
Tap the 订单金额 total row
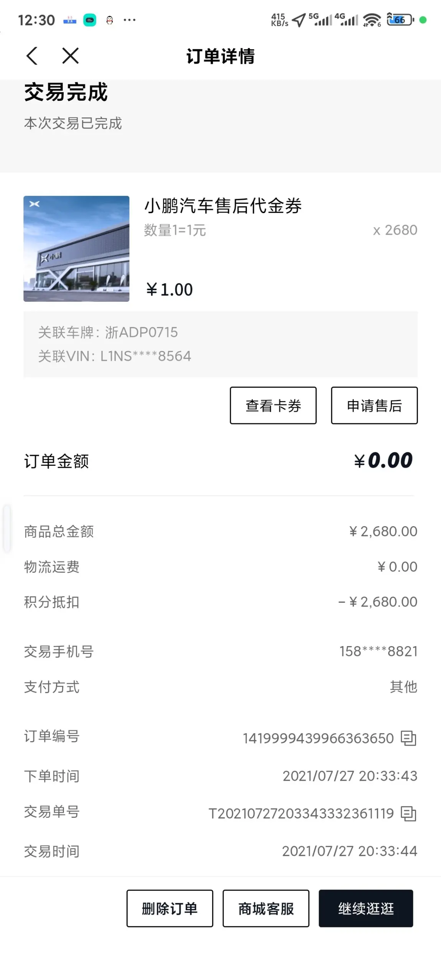point(220,461)
